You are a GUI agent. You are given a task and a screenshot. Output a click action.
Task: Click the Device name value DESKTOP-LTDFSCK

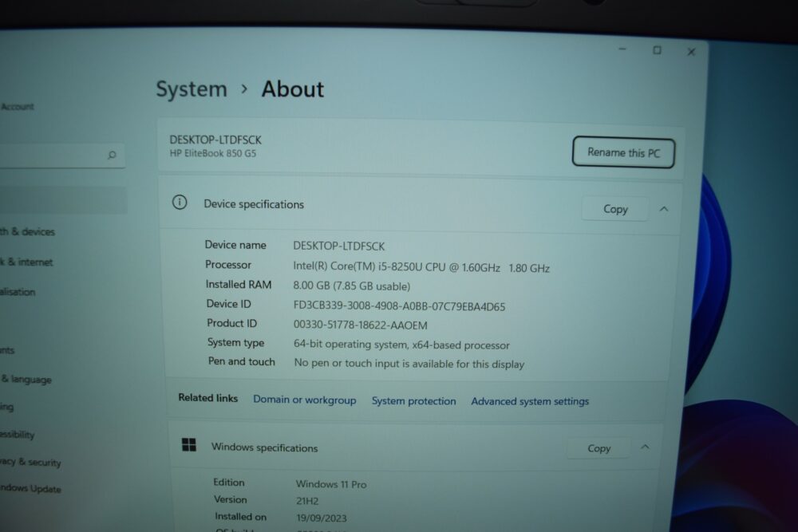pyautogui.click(x=339, y=246)
